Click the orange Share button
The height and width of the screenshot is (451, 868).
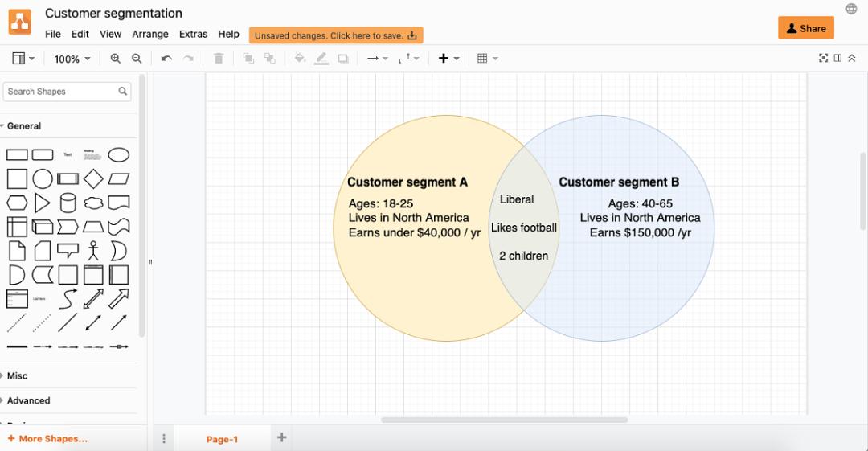coord(806,28)
